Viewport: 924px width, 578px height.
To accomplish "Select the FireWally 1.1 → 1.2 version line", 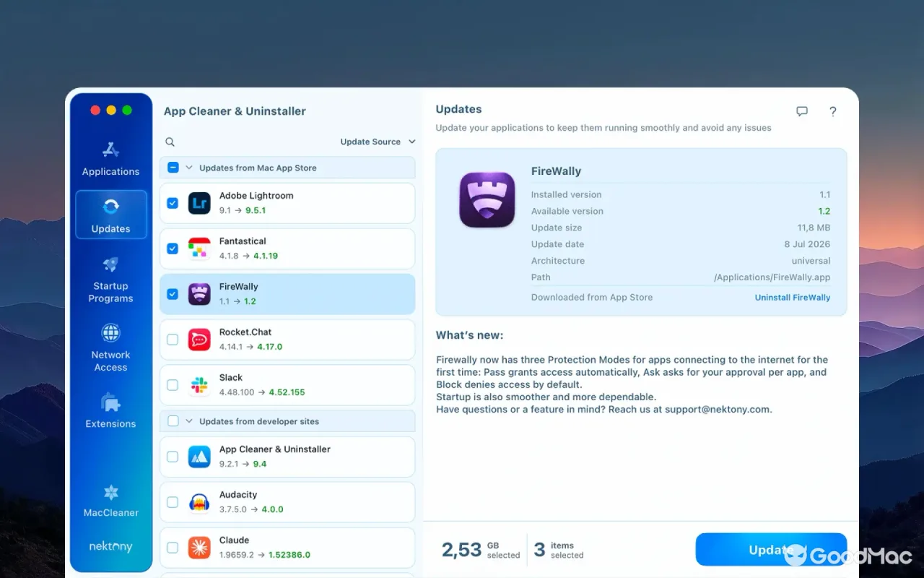I will (237, 301).
